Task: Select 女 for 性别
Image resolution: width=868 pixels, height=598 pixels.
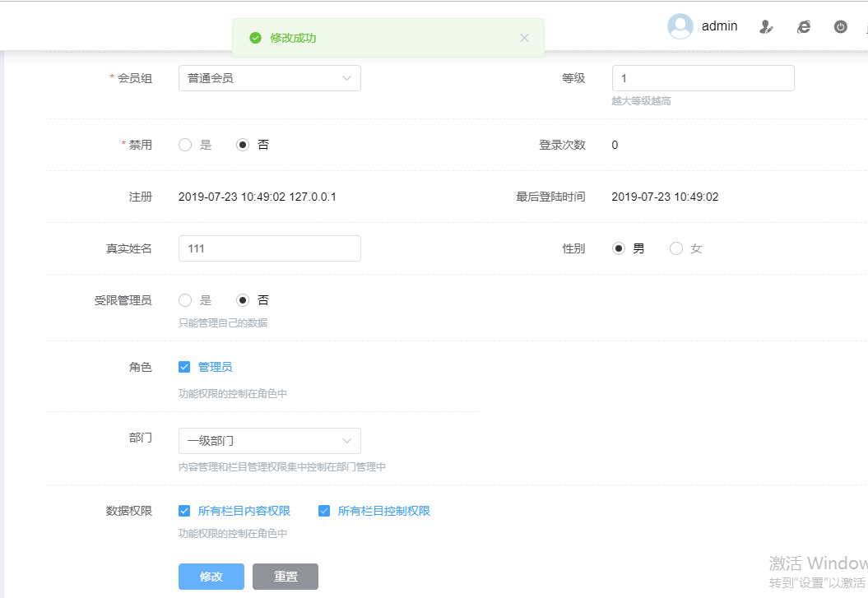Action: click(676, 248)
